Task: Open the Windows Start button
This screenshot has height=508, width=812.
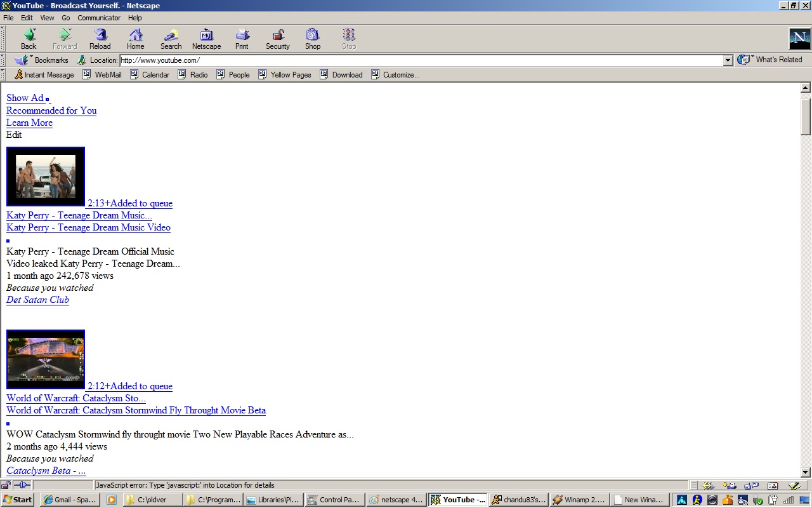Action: pyautogui.click(x=18, y=500)
